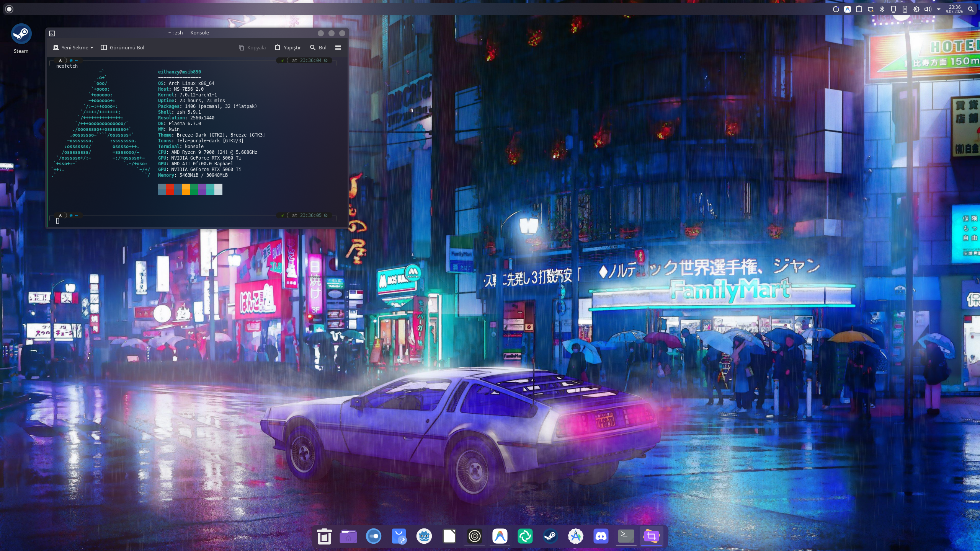Launch Discord from the dock

coord(601,536)
